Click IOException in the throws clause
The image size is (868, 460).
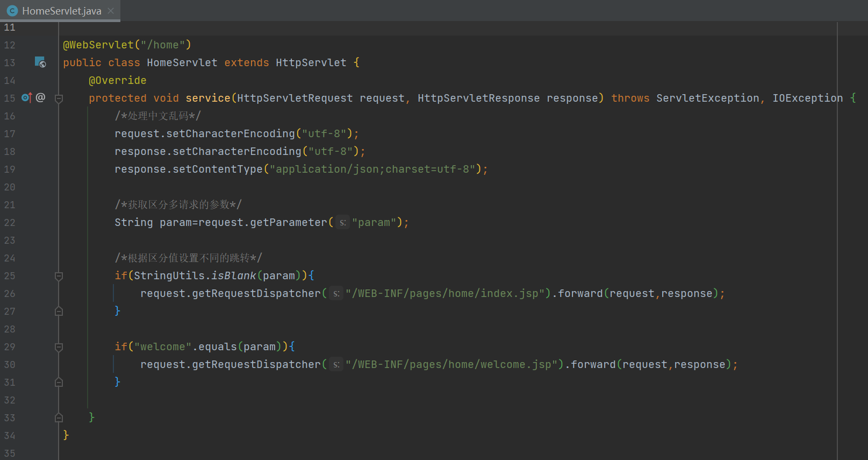point(808,98)
